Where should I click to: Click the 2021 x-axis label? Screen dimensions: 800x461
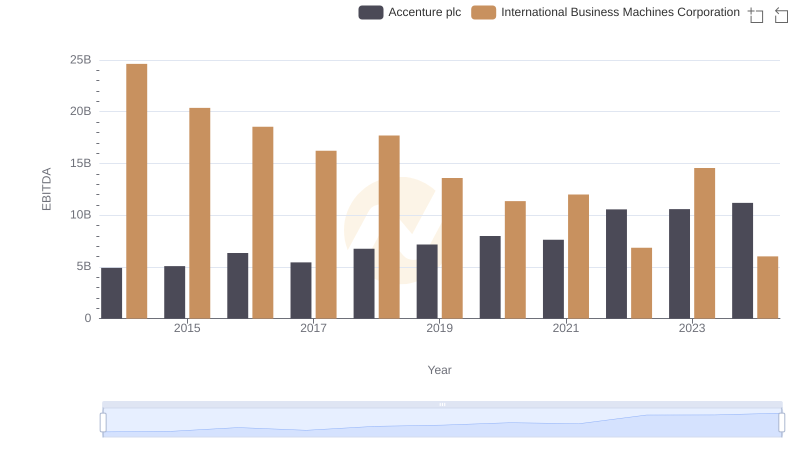pos(566,328)
